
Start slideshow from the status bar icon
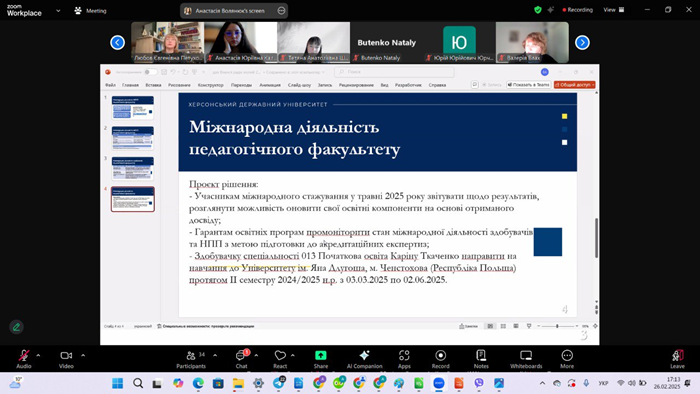[x=529, y=326]
